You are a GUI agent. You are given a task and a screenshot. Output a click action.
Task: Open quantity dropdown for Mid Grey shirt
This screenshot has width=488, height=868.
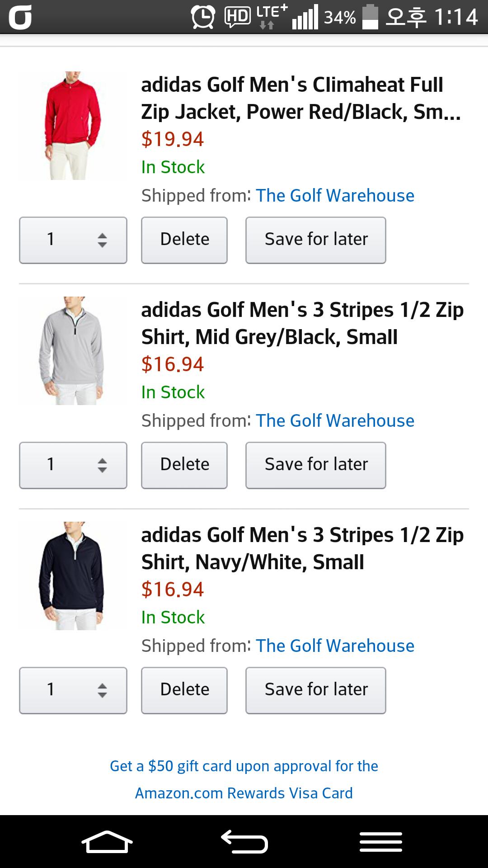pyautogui.click(x=73, y=465)
